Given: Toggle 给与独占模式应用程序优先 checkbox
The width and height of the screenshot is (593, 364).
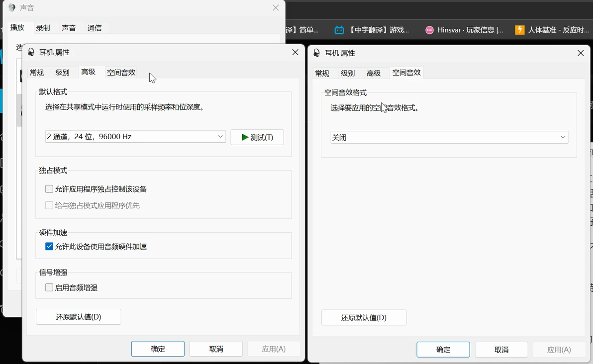Looking at the screenshot, I should (49, 205).
